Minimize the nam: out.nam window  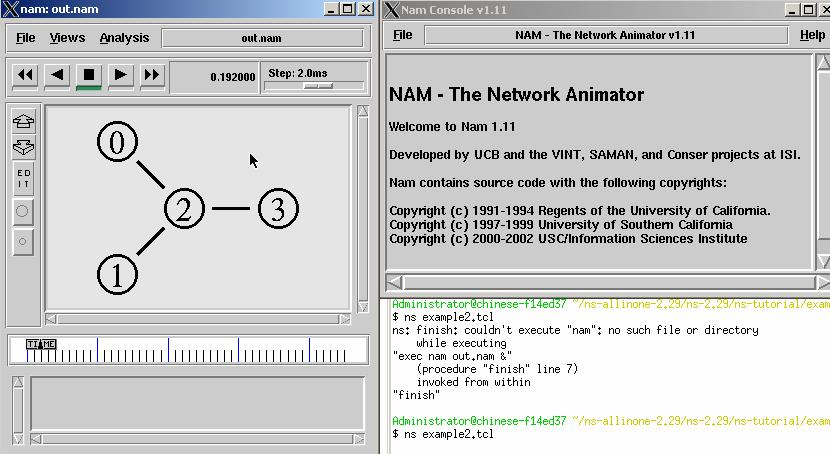(x=331, y=8)
